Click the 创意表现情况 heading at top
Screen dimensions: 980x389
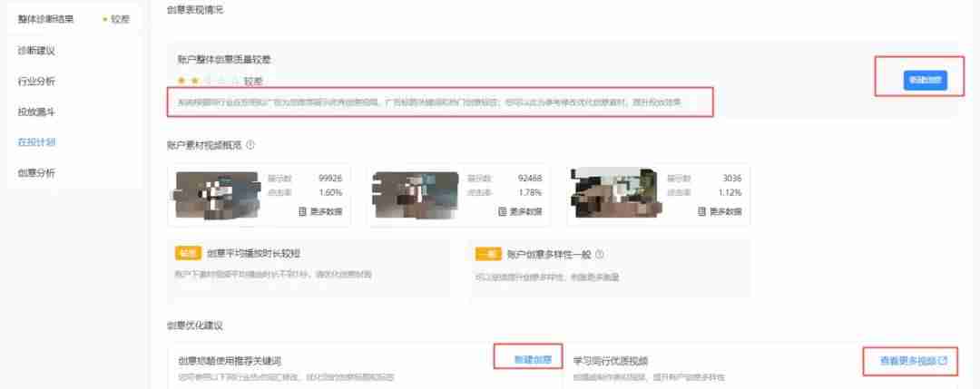[195, 9]
